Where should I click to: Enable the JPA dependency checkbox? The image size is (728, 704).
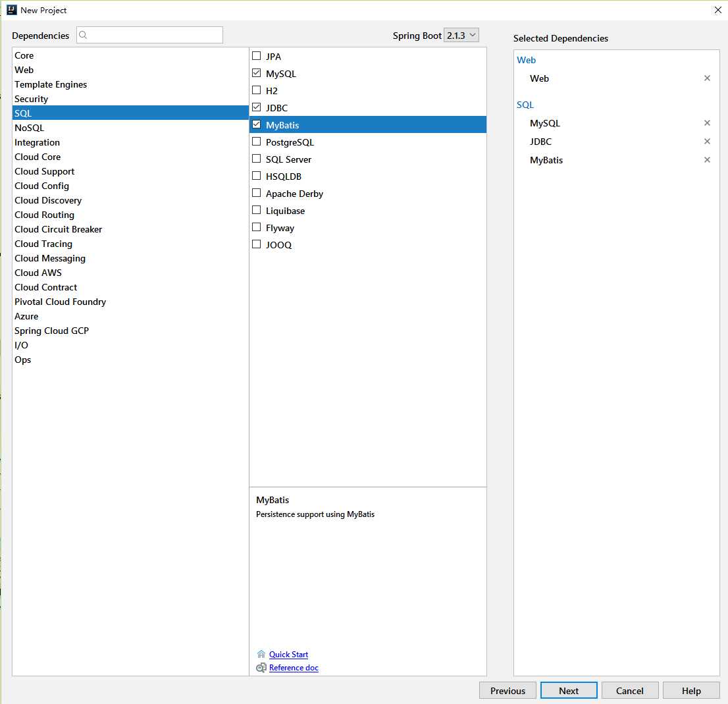256,56
